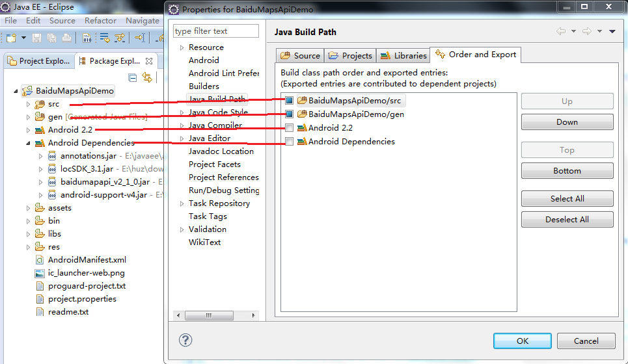The width and height of the screenshot is (628, 364).
Task: Select WikiText properties page
Action: pos(204,242)
